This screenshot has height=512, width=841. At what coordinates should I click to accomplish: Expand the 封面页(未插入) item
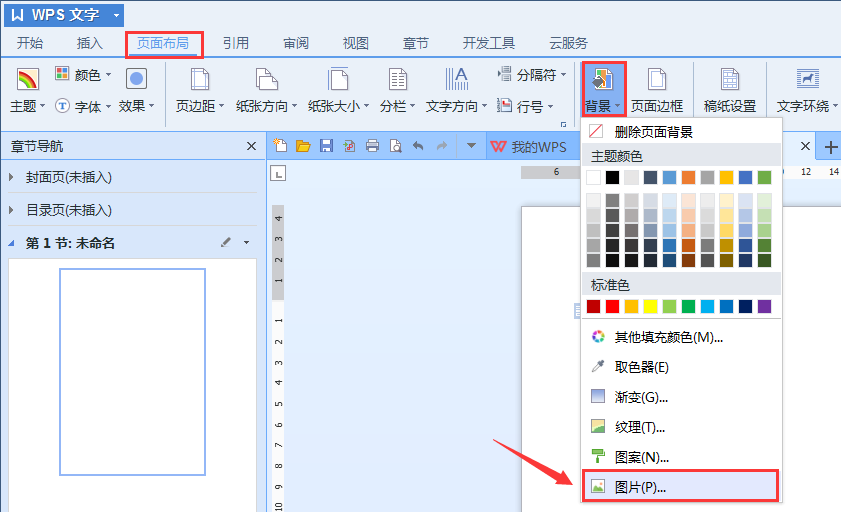point(11,177)
